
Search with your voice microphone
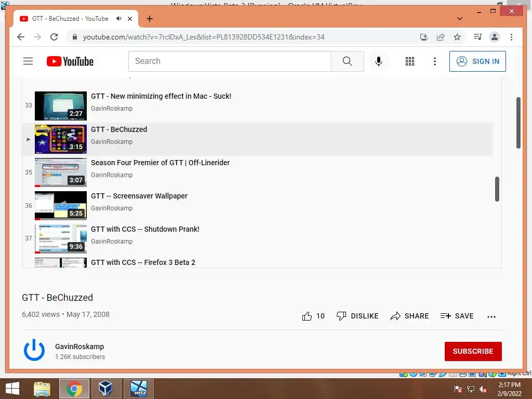(x=379, y=61)
